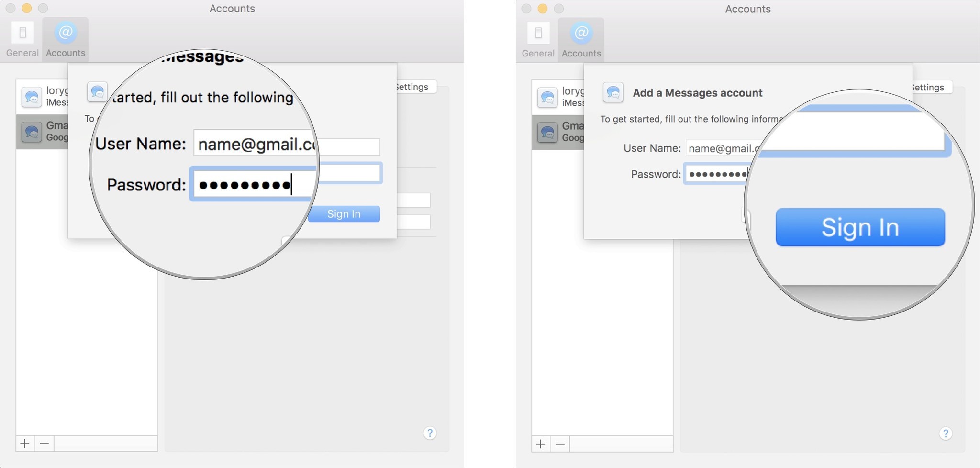Click the 'Accounts' title of the left window

coord(232,9)
